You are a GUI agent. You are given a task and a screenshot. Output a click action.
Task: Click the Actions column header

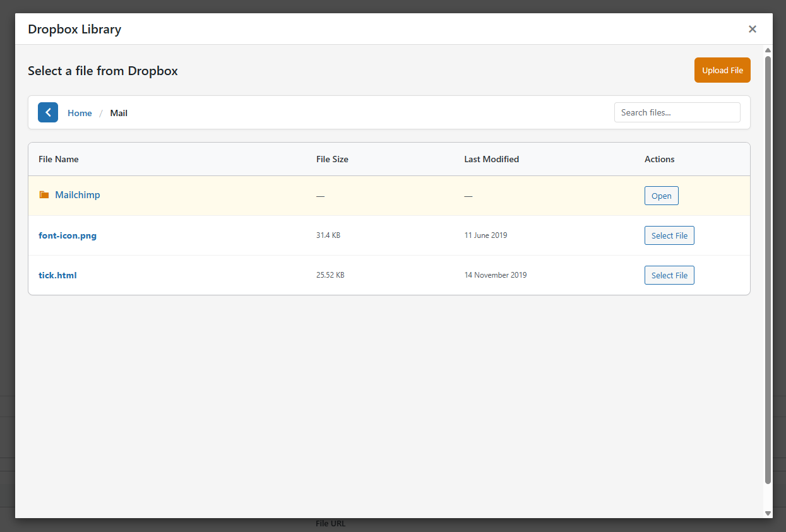point(659,159)
